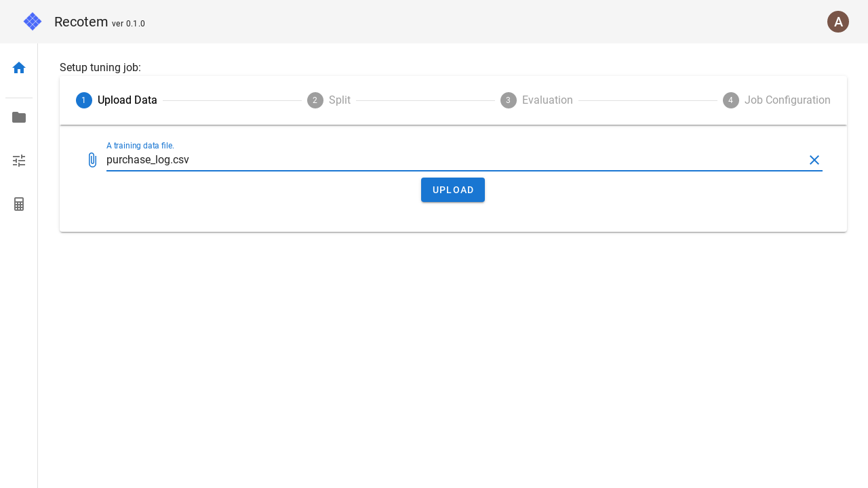
Task: Clear purchase_log.csv with the blue X icon
Action: [814, 160]
